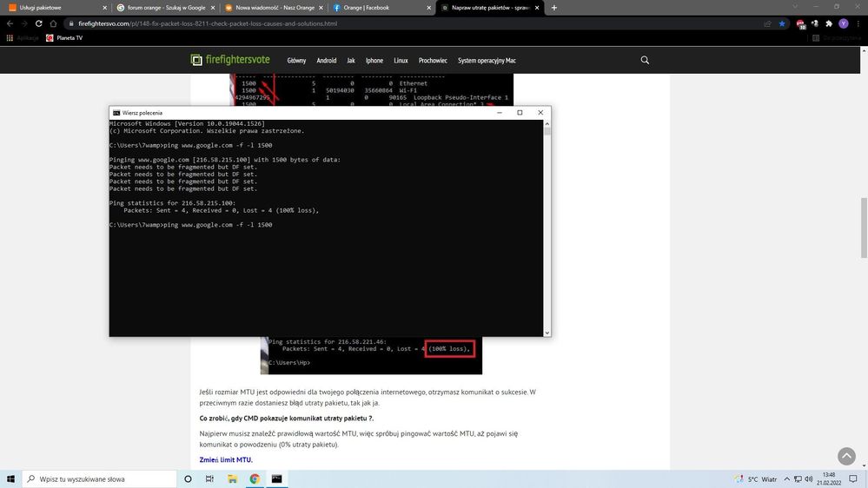The image size is (868, 488).
Task: Switch to forum orange Google search tab
Action: pyautogui.click(x=165, y=8)
